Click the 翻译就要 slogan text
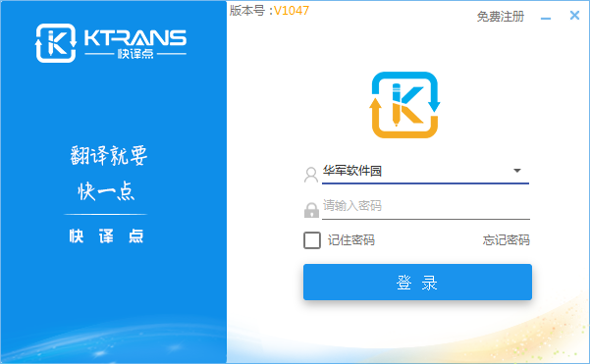Viewport: 590px width, 364px height. coord(108,156)
